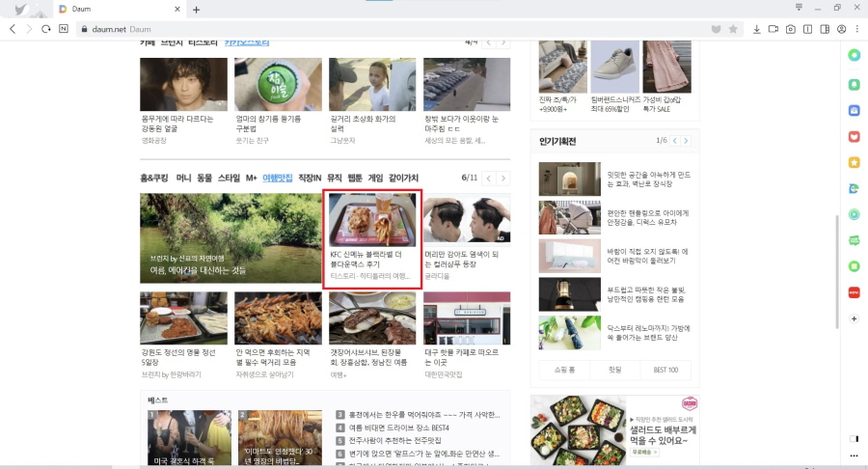Screen dimensions: 868x469
Task: Go back using the browser back arrow
Action: coord(13,29)
